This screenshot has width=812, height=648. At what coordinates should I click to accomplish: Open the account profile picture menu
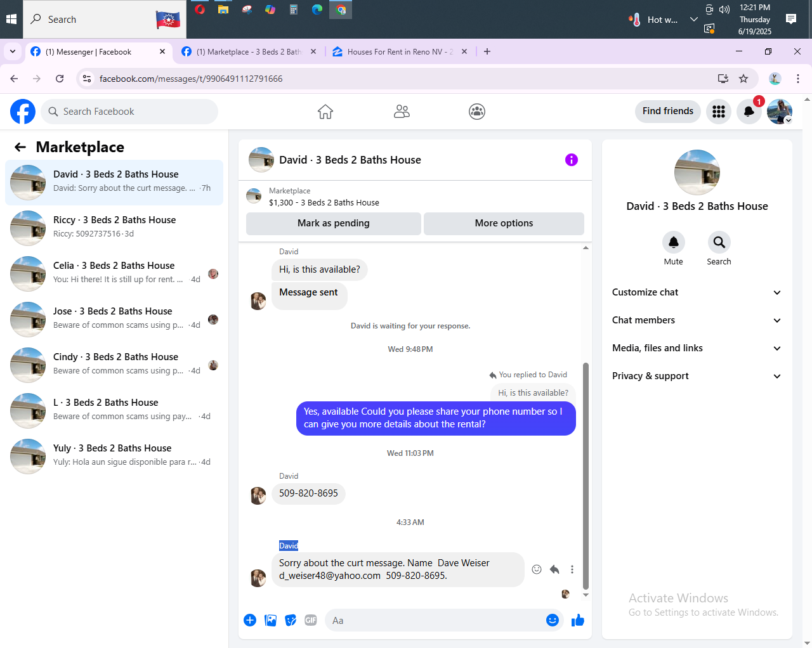coord(780,112)
